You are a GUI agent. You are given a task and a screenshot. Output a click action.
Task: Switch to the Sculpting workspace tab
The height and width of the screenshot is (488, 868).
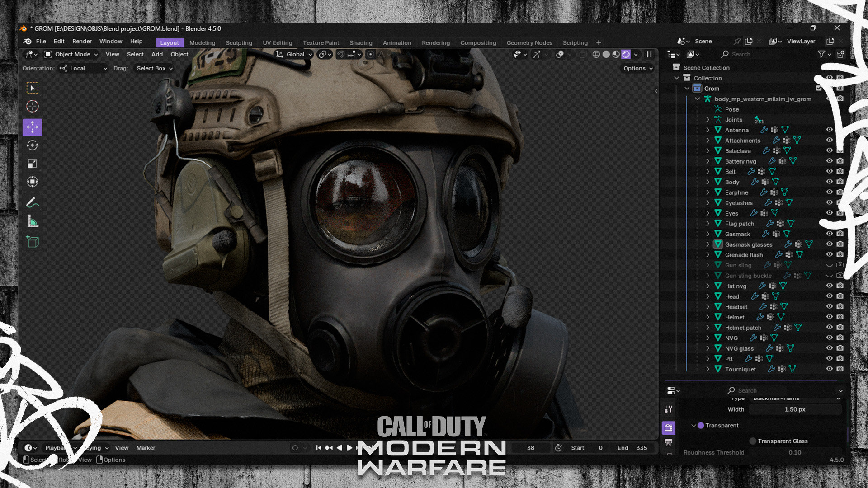click(x=239, y=42)
